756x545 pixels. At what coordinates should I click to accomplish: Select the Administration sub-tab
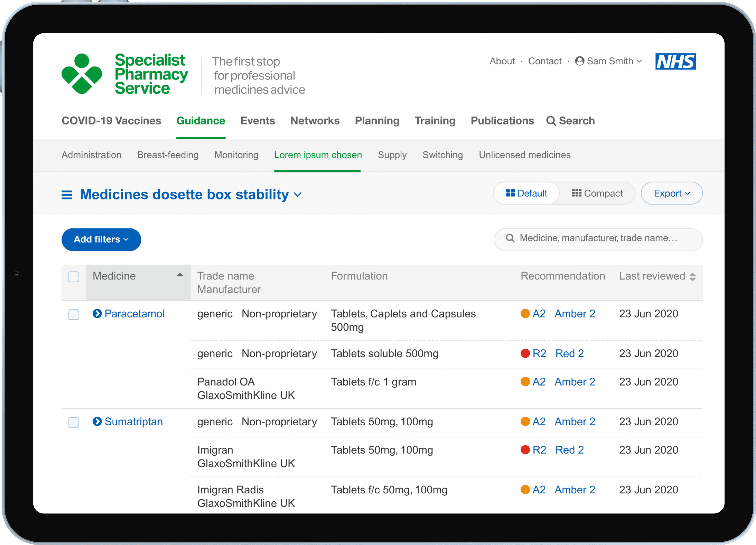click(x=91, y=155)
